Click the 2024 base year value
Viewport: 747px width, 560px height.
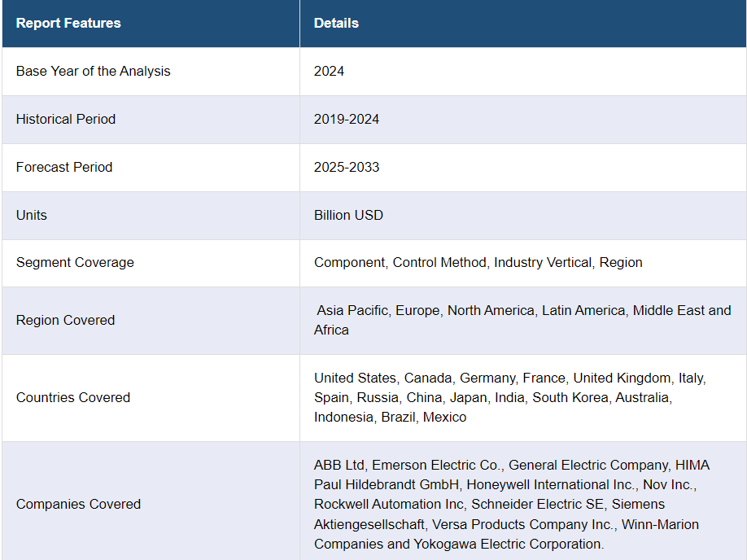(x=329, y=72)
